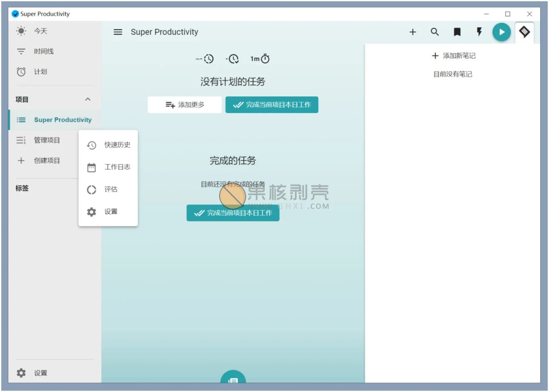Choose 评估 from the open menu

[111, 189]
